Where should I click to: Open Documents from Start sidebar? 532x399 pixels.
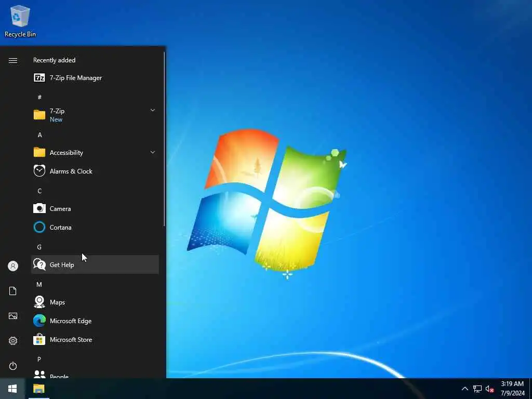[13, 291]
